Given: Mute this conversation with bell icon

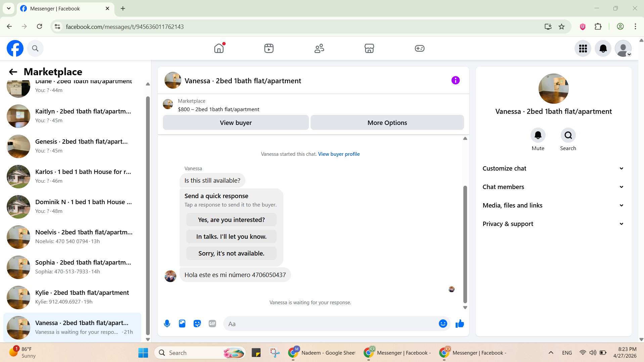Looking at the screenshot, I should (538, 135).
